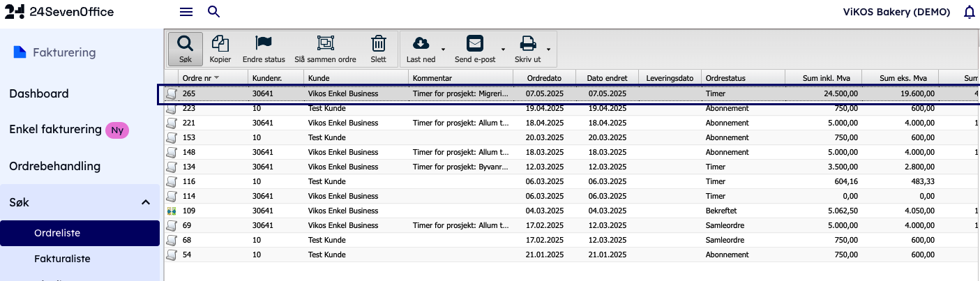Image resolution: width=980 pixels, height=281 pixels.
Task: Click the Skriv ut printer icon
Action: coord(528,44)
